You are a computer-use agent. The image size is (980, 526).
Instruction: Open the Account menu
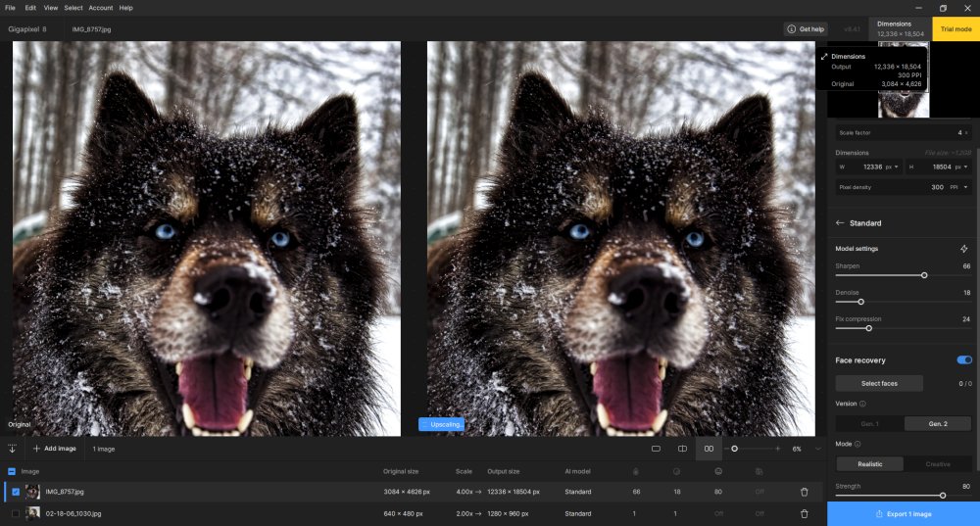click(x=100, y=8)
